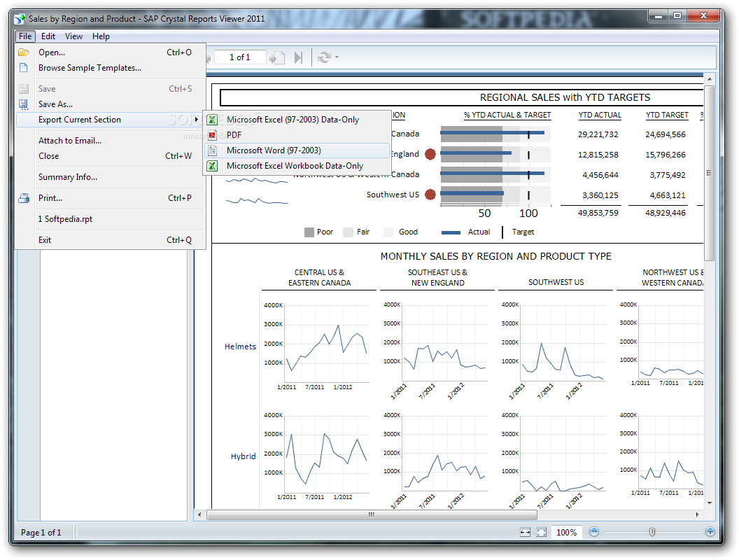Choose Print... menu entry

(111, 198)
